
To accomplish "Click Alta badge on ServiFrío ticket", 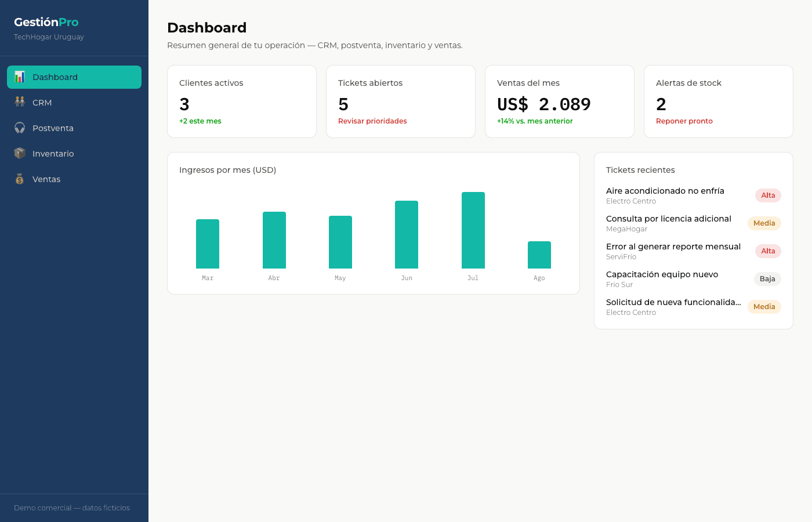I will pos(768,251).
